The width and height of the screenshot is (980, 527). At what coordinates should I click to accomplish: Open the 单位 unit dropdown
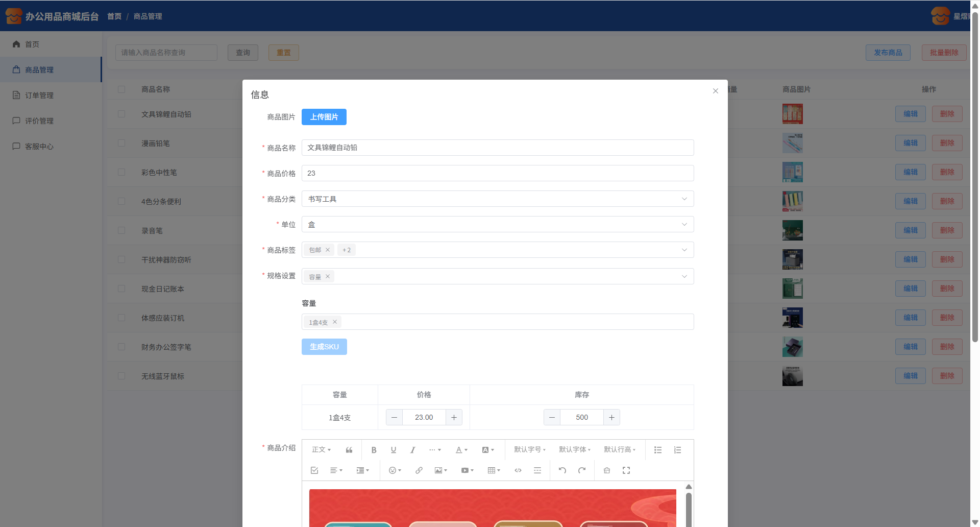point(497,224)
